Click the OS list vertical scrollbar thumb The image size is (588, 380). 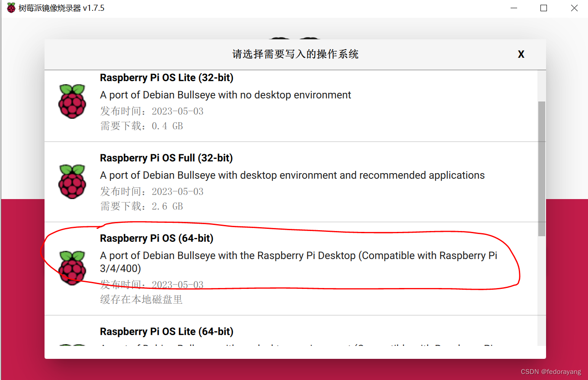542,169
